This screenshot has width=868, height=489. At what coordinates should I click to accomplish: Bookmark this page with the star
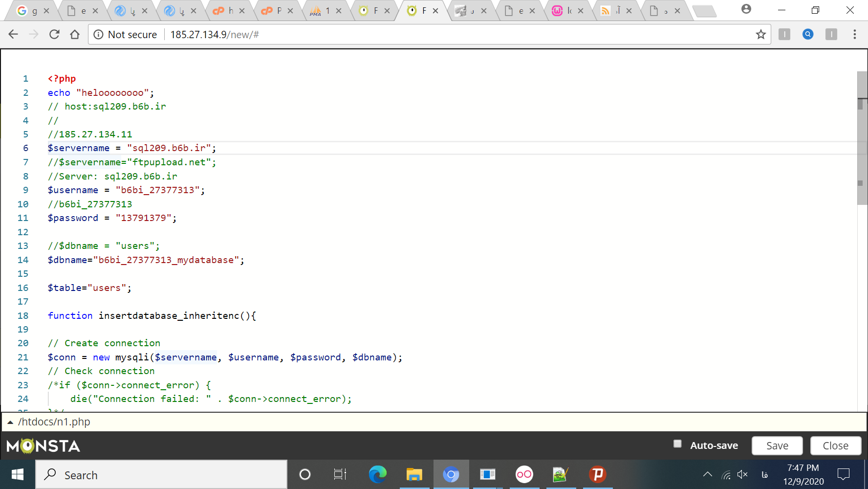[760, 34]
